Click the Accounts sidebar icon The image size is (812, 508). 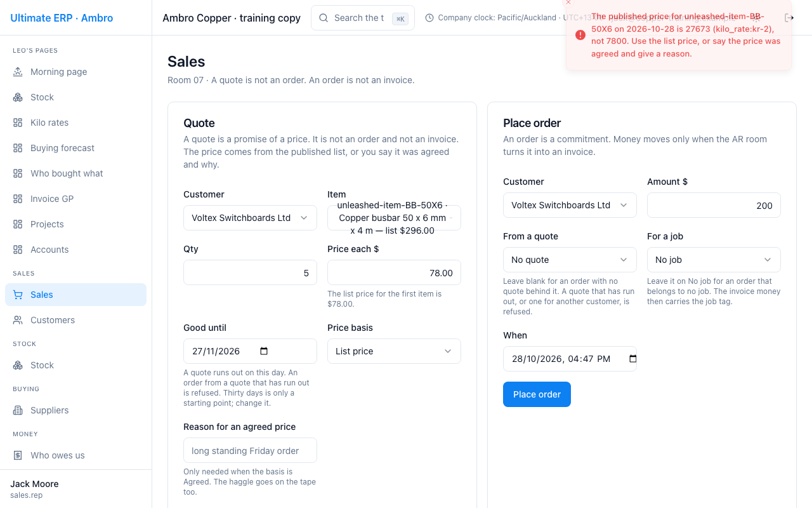click(18, 250)
